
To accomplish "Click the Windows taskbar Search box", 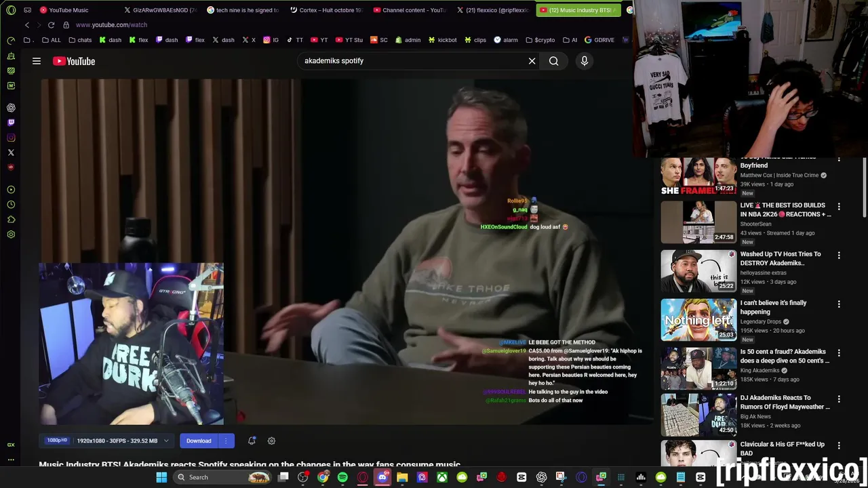I will click(224, 477).
